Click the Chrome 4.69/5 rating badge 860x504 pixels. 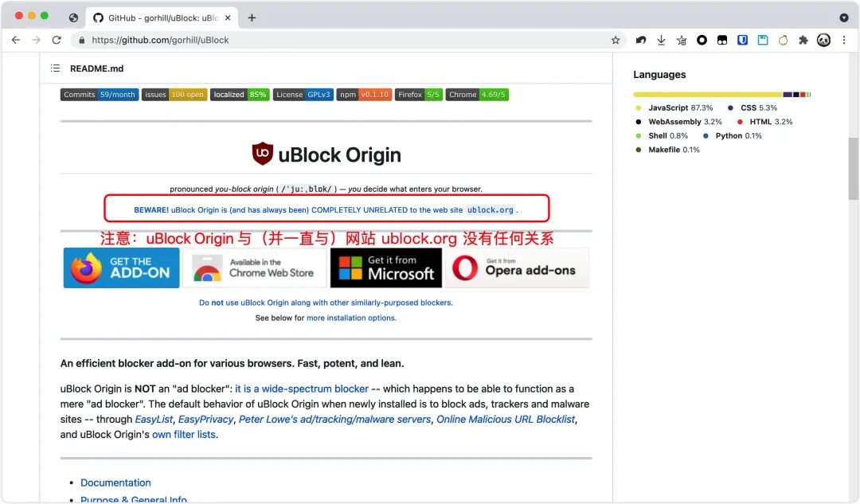pos(477,94)
